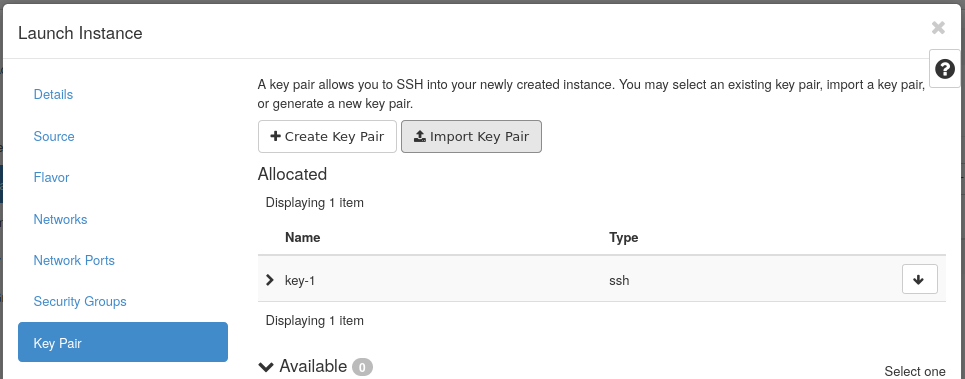Click the ssh type cell

pyautogui.click(x=619, y=281)
